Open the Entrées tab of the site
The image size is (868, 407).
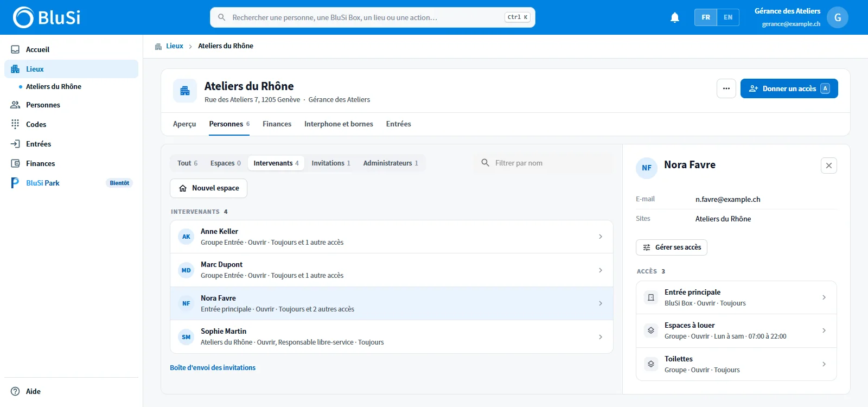[399, 124]
